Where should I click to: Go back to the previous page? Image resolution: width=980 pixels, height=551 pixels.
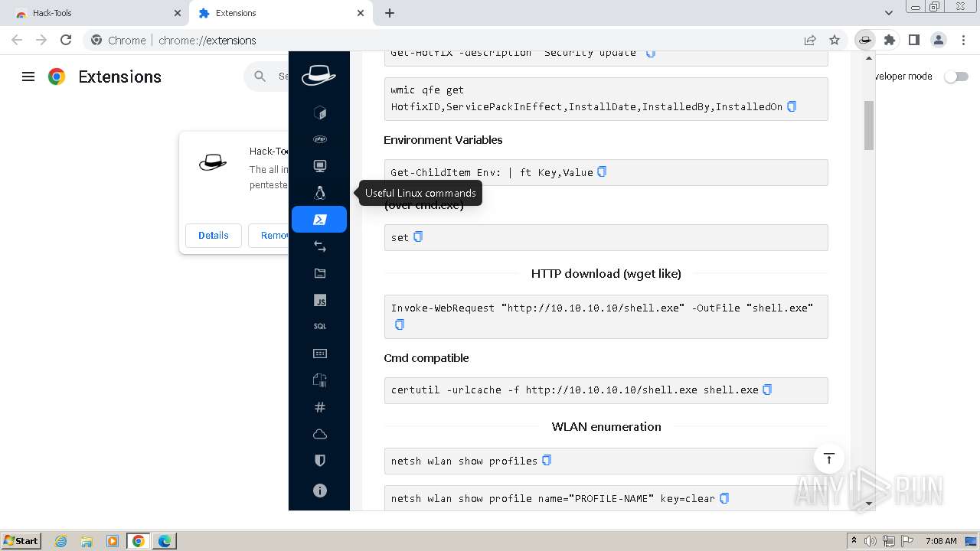[17, 40]
